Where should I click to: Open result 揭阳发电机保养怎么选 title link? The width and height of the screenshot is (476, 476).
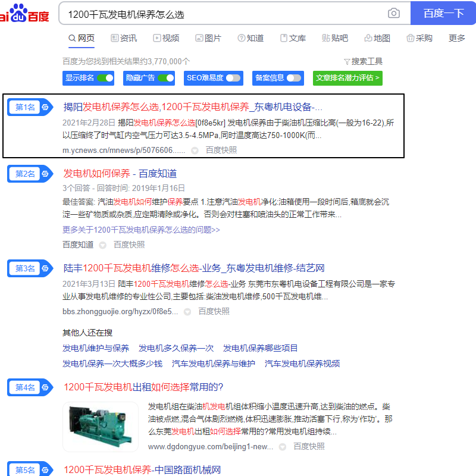tap(193, 107)
